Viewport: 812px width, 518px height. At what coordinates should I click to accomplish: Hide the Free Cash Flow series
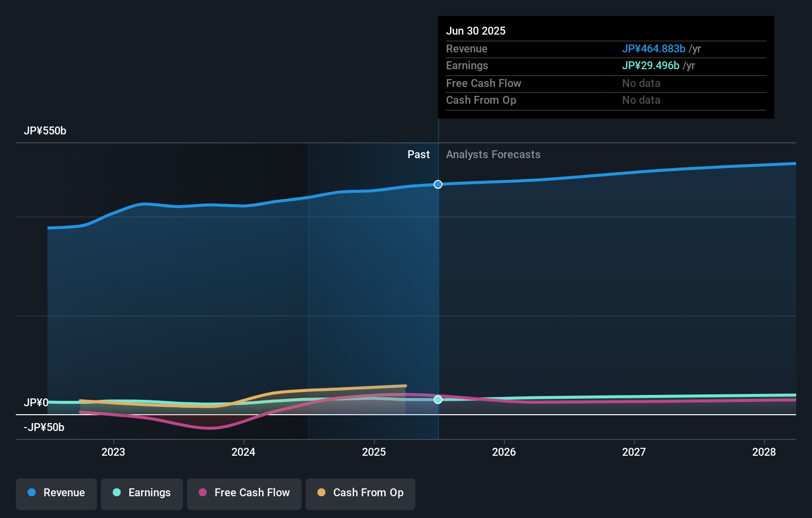click(x=244, y=494)
